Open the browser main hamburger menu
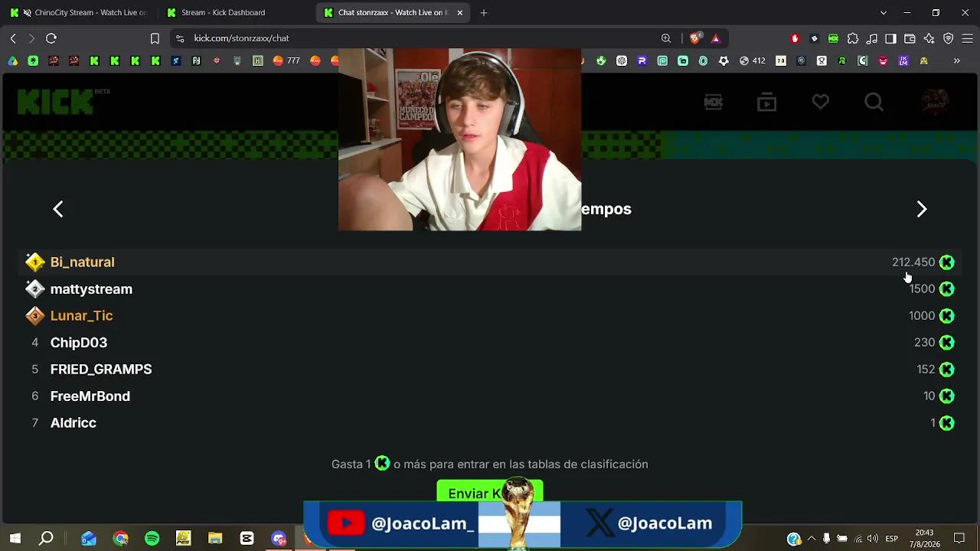This screenshot has width=980, height=551. pos(967,38)
